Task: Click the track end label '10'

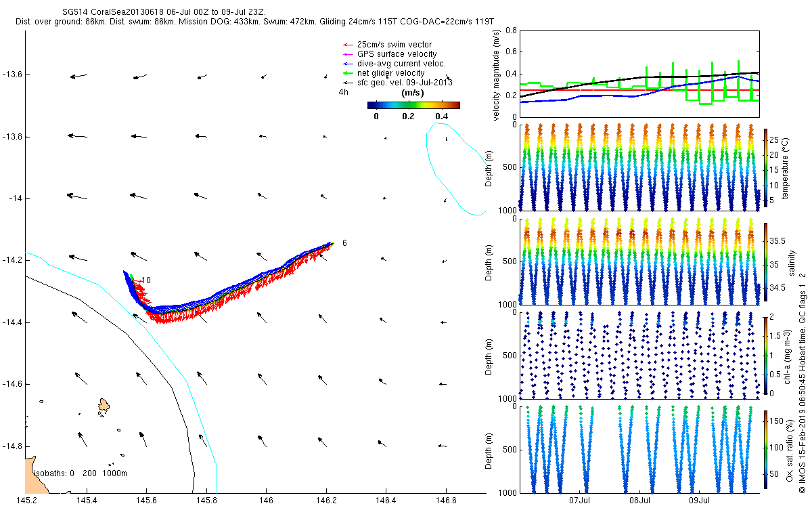Action: click(145, 280)
